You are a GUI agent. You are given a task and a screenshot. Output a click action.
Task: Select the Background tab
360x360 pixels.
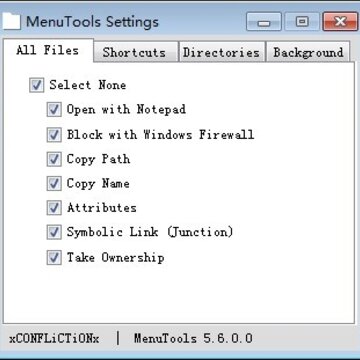click(308, 52)
